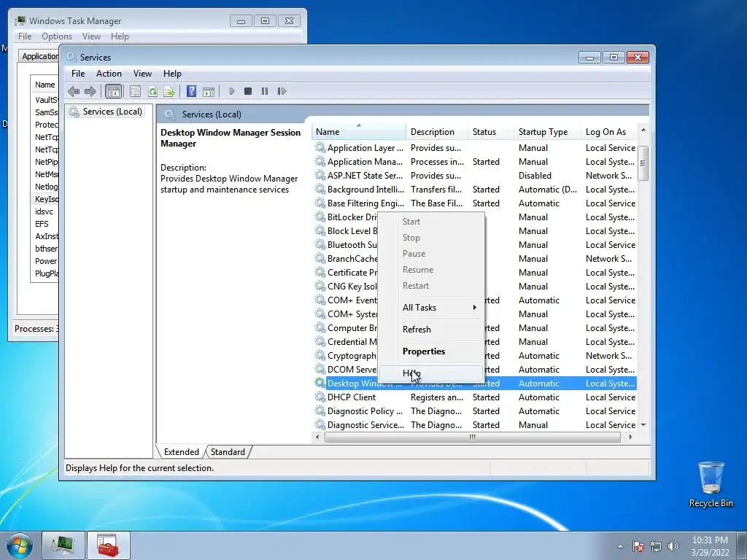Select Applications tab in Task Manager

pyautogui.click(x=39, y=56)
